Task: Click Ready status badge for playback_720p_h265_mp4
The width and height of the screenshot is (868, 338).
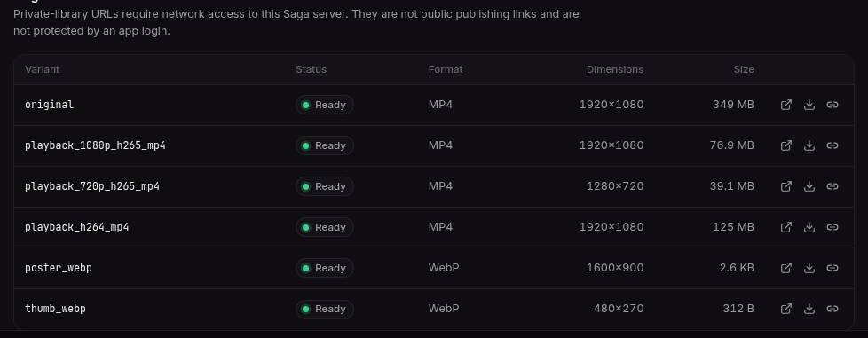Action: click(325, 186)
